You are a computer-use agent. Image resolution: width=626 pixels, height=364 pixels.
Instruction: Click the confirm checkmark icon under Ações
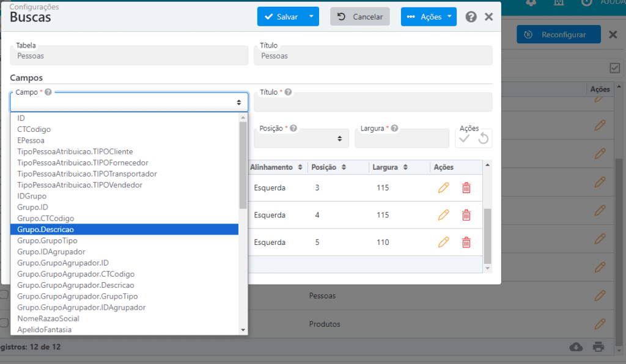click(x=465, y=139)
